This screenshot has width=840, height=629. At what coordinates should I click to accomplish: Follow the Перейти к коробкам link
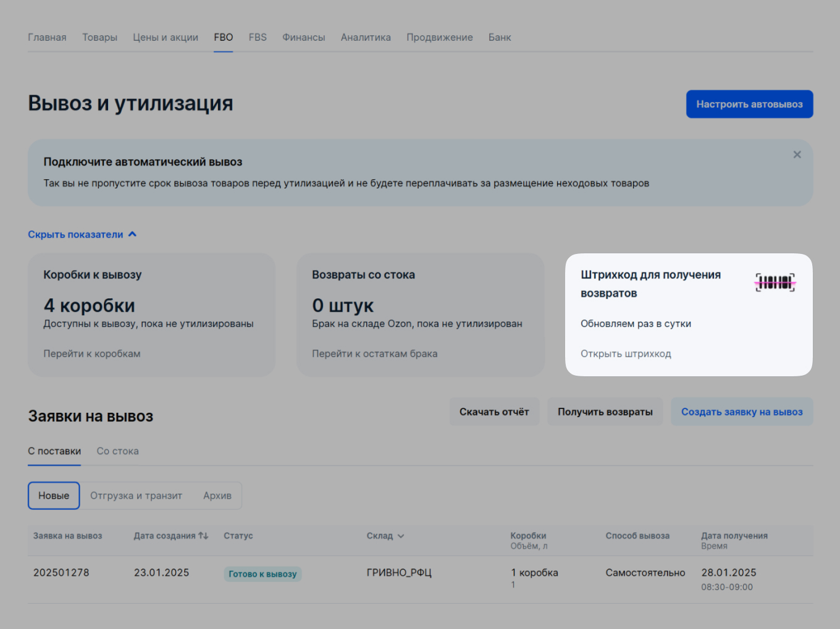(x=91, y=353)
